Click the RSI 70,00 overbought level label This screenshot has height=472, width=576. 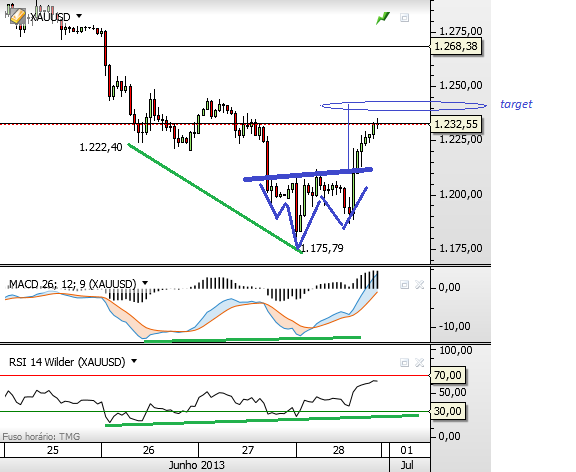(447, 375)
